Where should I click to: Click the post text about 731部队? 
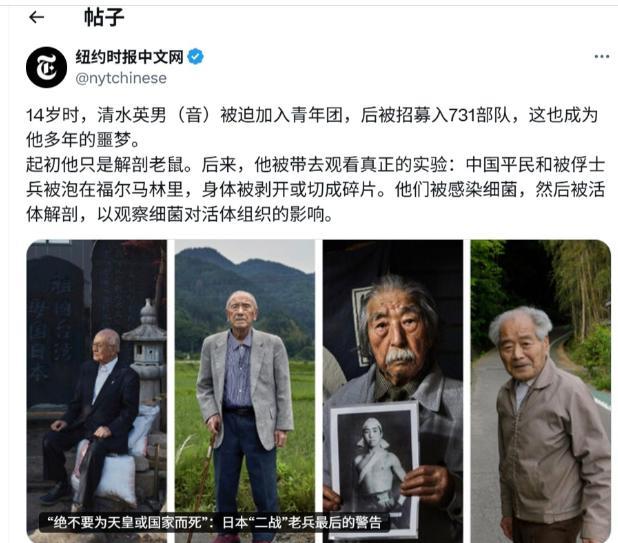[312, 127]
